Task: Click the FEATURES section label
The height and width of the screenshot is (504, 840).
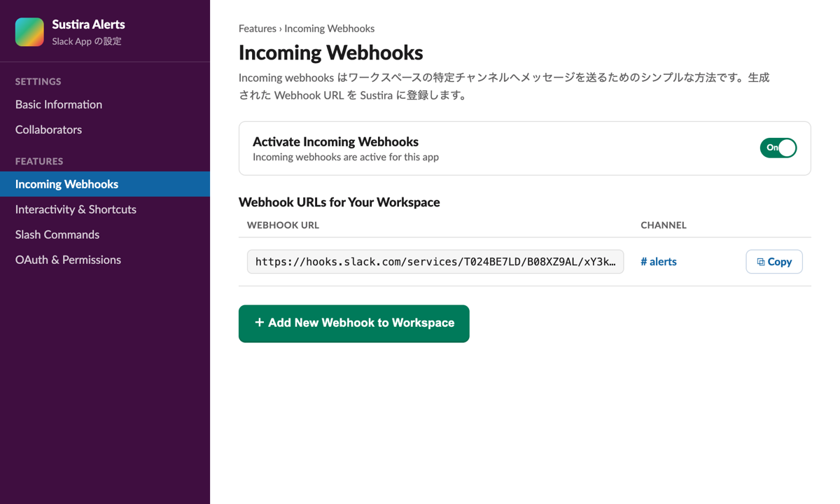Action: [x=39, y=162]
